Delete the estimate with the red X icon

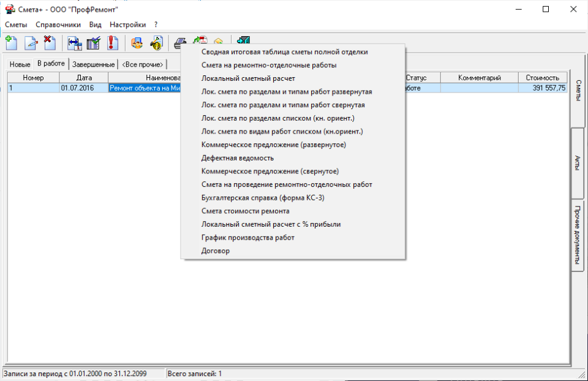click(50, 43)
